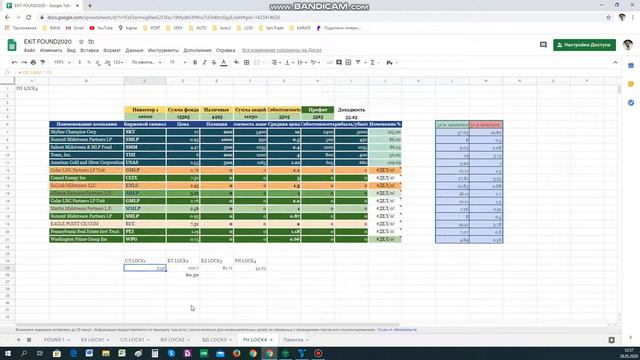Open the horizontal align dropdown

pyautogui.click(x=275, y=62)
